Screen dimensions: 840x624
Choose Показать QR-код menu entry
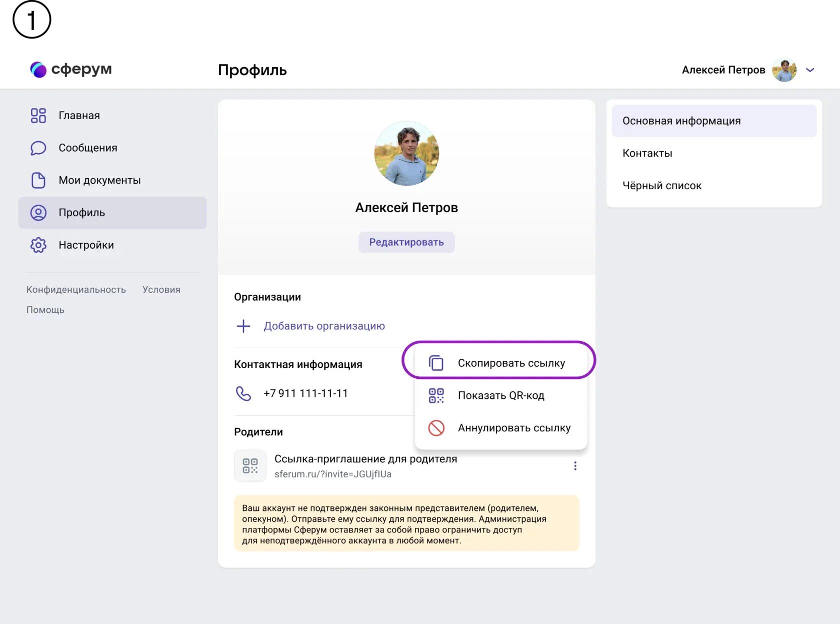click(x=500, y=395)
